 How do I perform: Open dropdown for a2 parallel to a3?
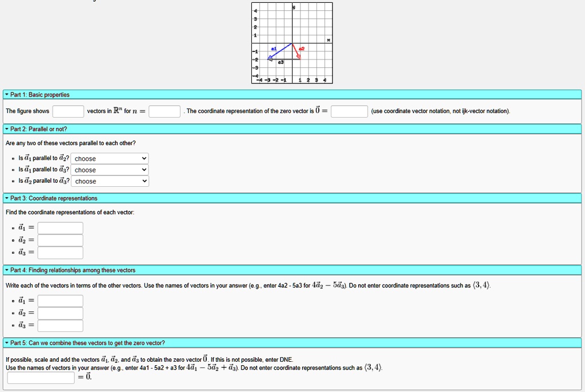pos(110,181)
